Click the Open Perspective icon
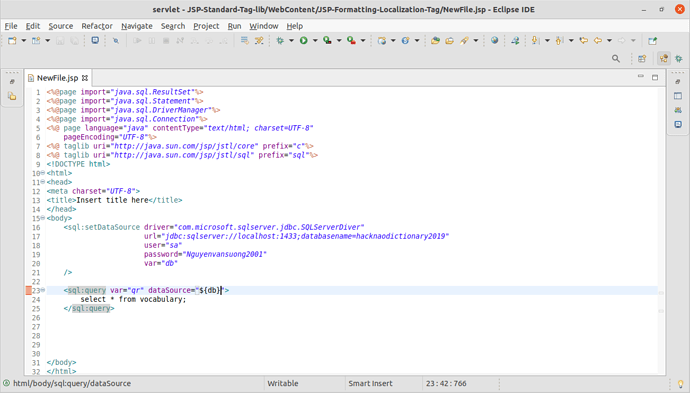This screenshot has height=393, width=690. (x=642, y=59)
